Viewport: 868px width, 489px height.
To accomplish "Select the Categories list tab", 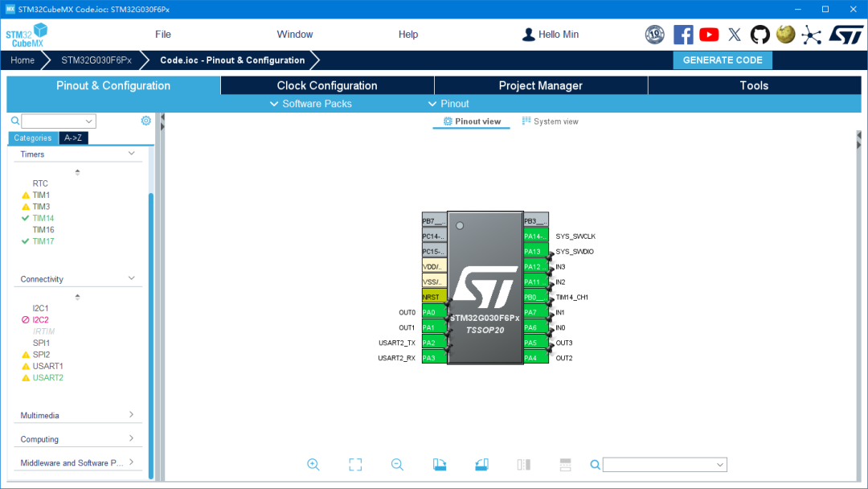I will (x=33, y=138).
